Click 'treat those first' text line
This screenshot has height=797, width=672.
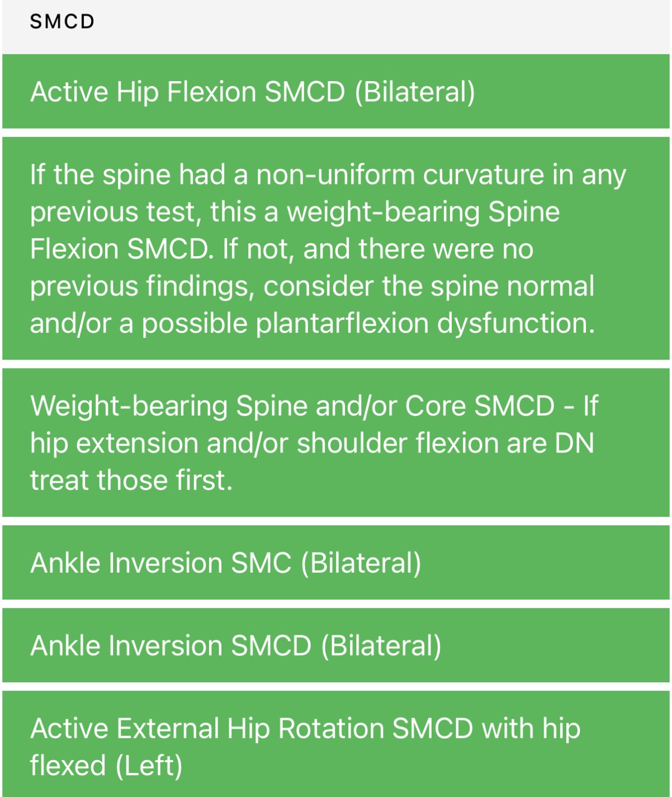click(x=131, y=480)
